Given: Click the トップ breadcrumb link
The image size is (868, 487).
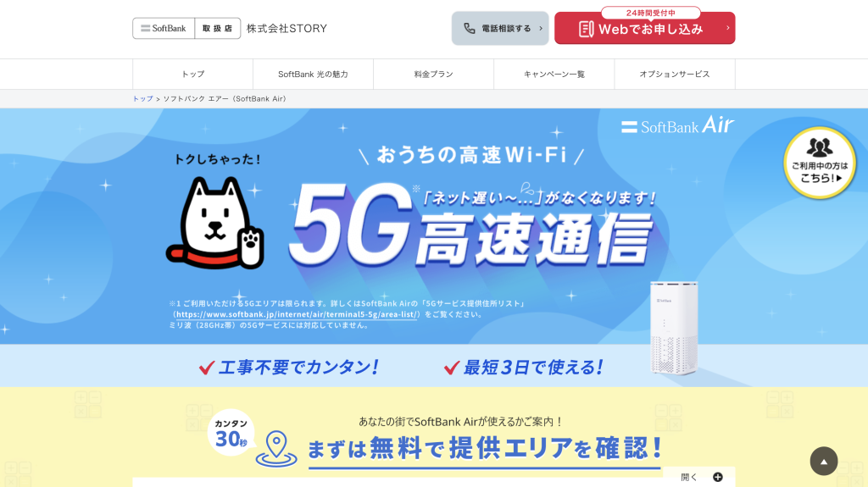Looking at the screenshot, I should (142, 98).
